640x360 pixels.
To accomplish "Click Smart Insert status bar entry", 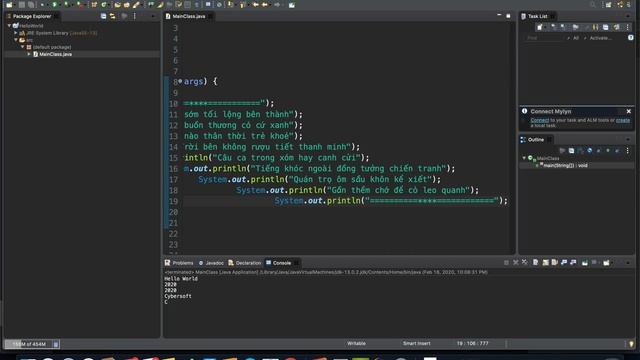I will [x=416, y=343].
